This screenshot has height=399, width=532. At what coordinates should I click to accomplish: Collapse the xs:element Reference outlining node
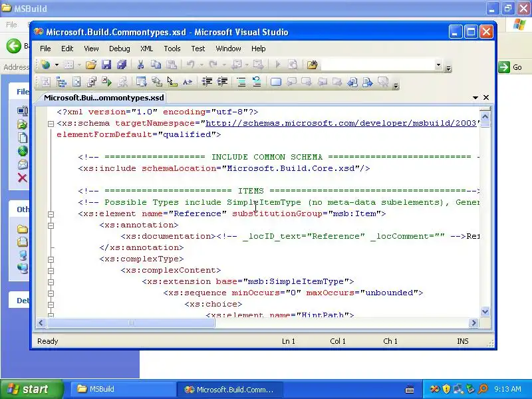(51, 214)
